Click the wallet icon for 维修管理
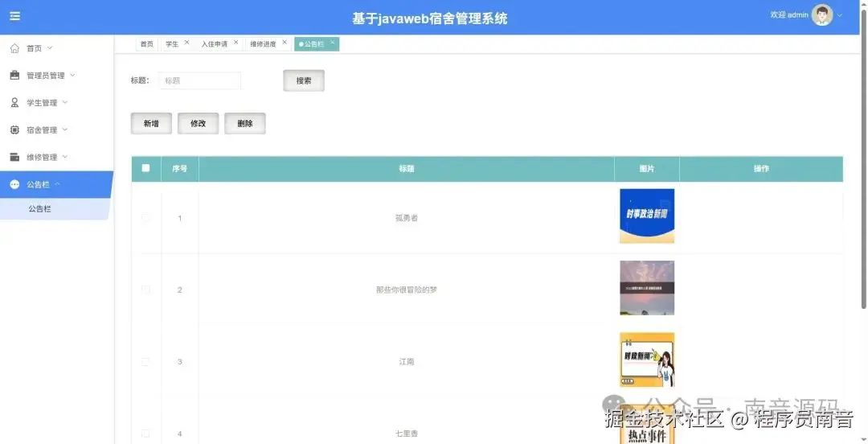 15,157
